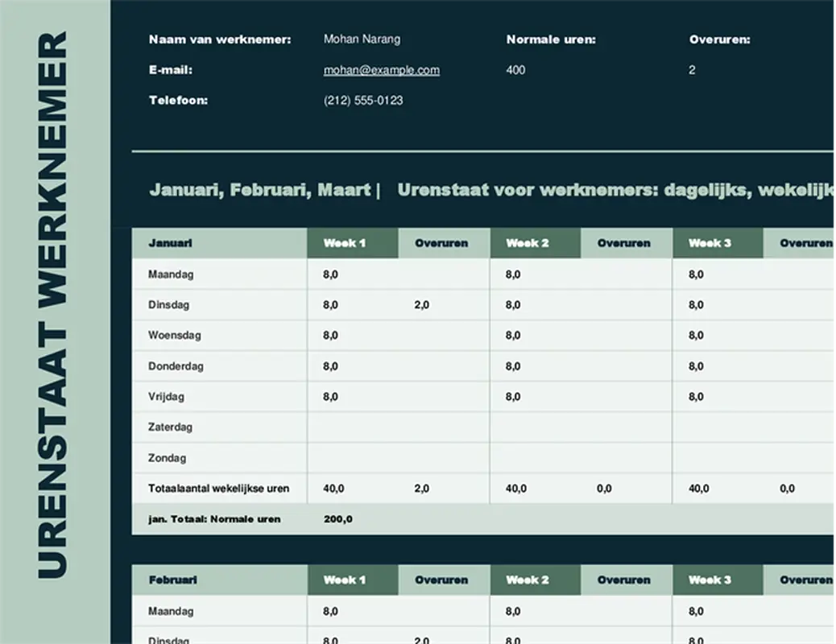
Task: Select the employee name Mohan Narang
Action: pos(362,39)
